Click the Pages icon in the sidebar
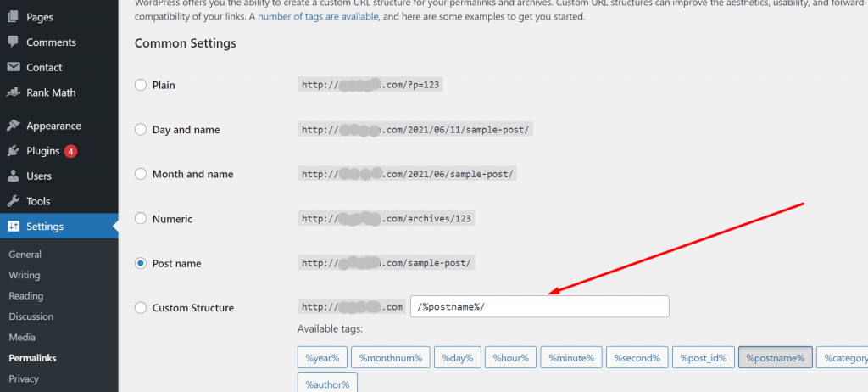868x392 pixels. [x=14, y=17]
